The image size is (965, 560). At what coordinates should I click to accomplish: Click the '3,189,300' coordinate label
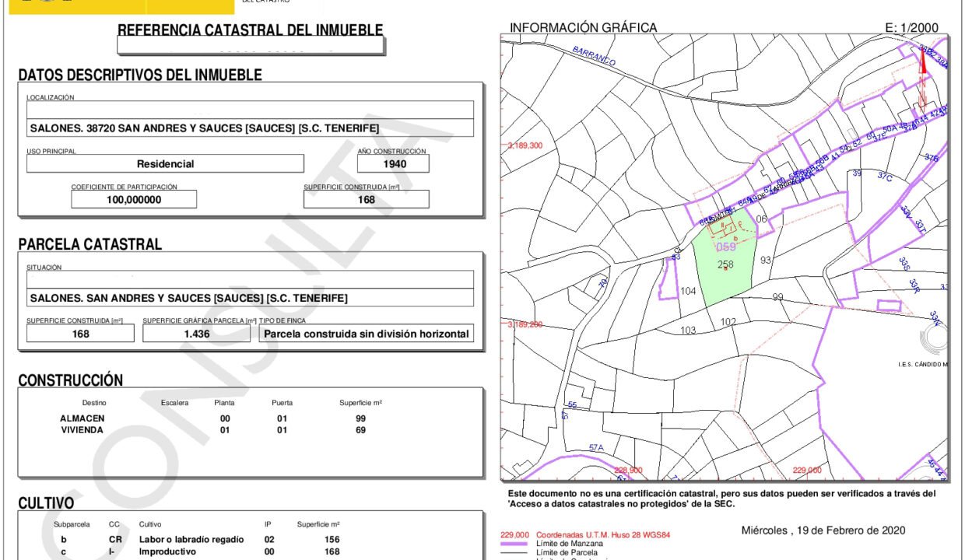point(524,145)
